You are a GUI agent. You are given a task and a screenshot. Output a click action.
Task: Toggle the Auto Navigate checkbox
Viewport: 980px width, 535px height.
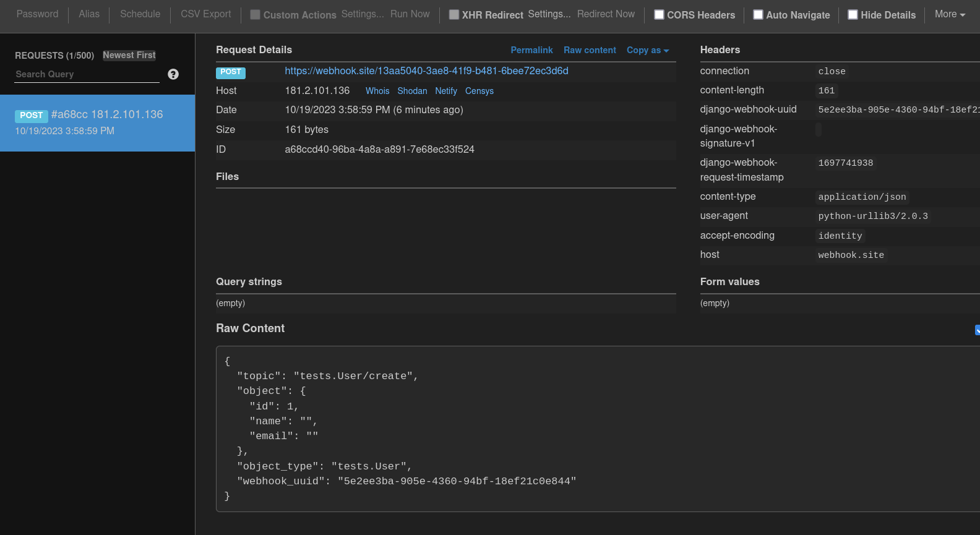[x=758, y=14]
